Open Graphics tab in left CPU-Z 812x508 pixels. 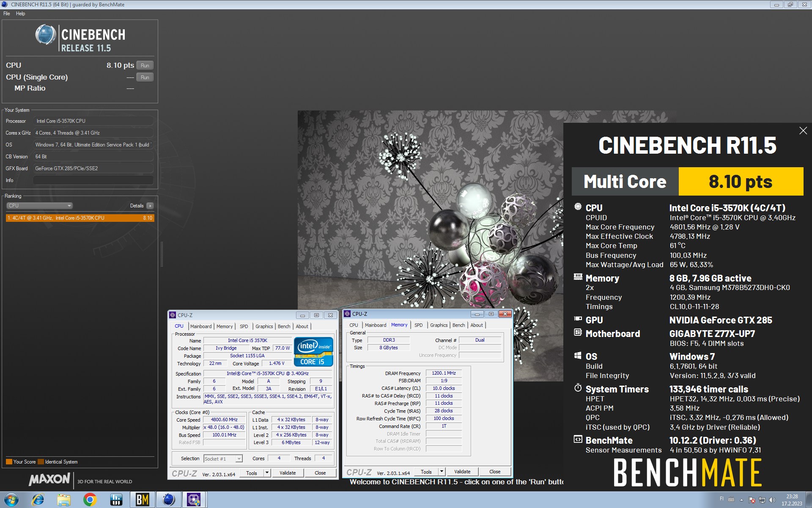(264, 326)
